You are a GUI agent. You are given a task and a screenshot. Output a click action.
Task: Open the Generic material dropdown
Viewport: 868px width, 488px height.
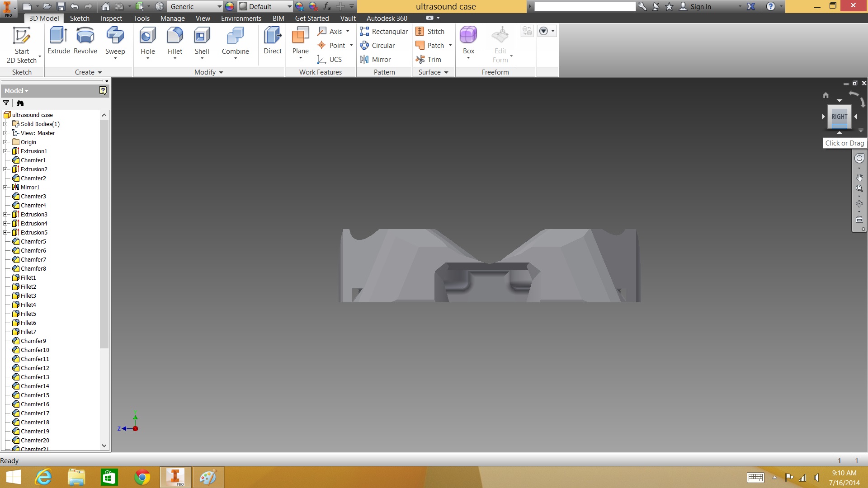(x=195, y=6)
